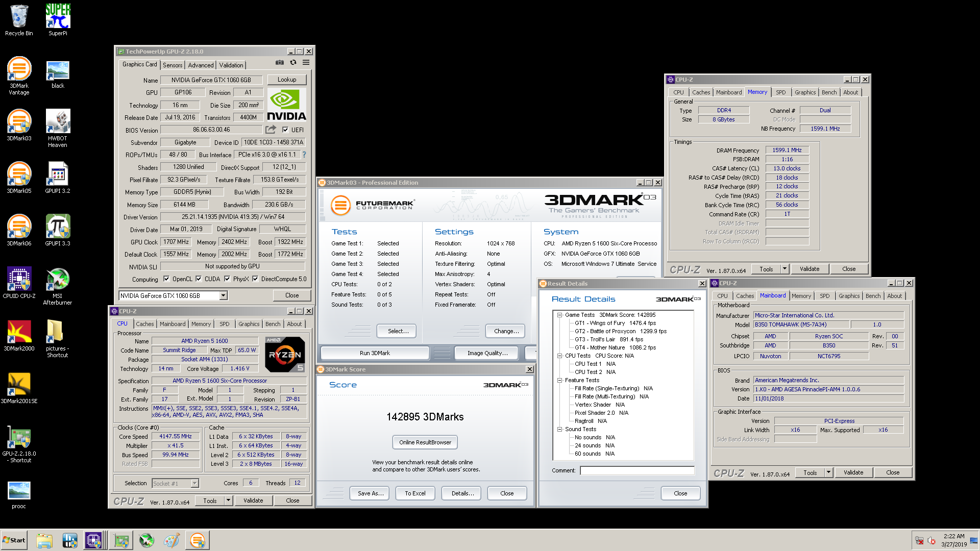The width and height of the screenshot is (980, 551).
Task: Open CPUID CPU-Z desktop icon
Action: (19, 283)
